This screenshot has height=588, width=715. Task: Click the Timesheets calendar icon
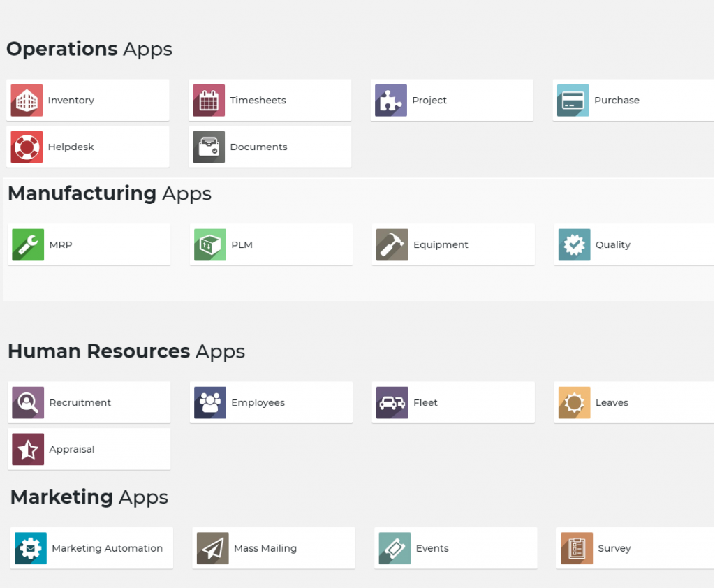(x=209, y=101)
